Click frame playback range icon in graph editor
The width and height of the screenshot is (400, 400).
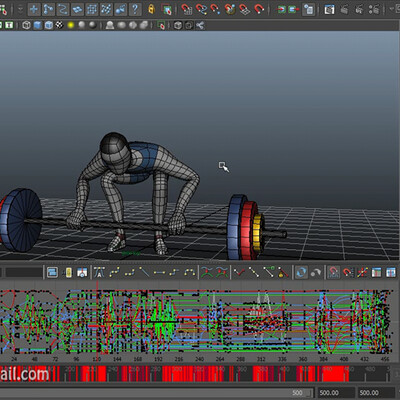coord(68,272)
